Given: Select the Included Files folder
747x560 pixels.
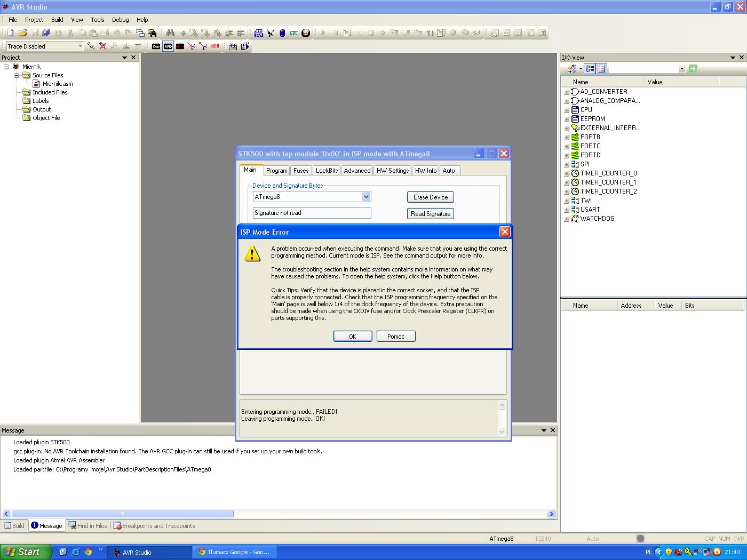Looking at the screenshot, I should 50,92.
